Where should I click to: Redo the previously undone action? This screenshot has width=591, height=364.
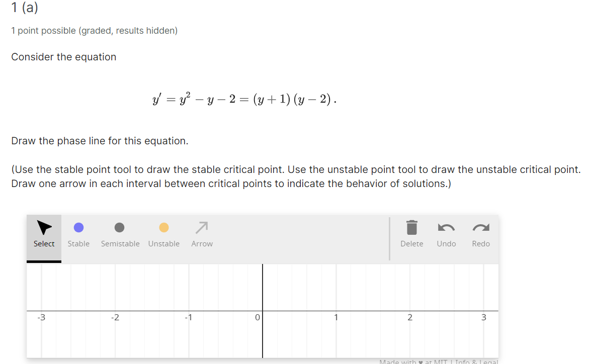click(x=480, y=234)
